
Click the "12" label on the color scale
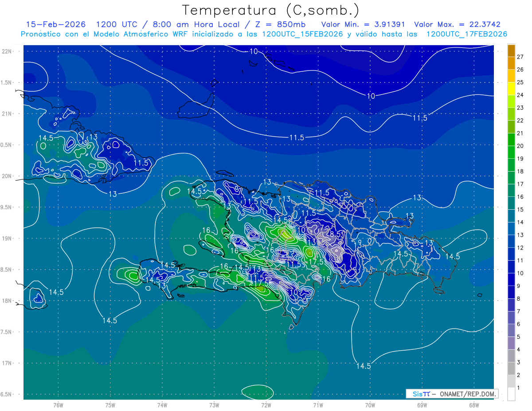[520, 247]
